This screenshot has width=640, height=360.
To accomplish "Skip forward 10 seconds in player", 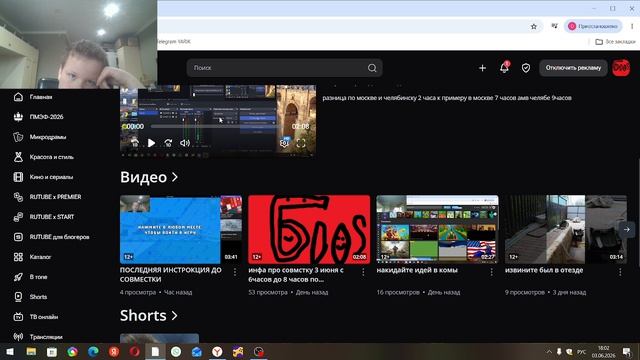I will [168, 143].
